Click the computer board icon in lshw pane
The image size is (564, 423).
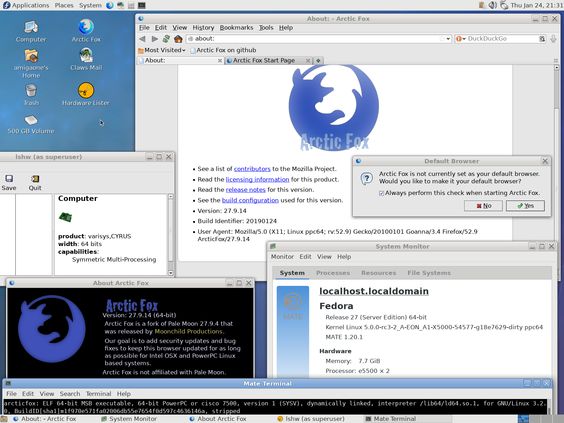(x=65, y=217)
